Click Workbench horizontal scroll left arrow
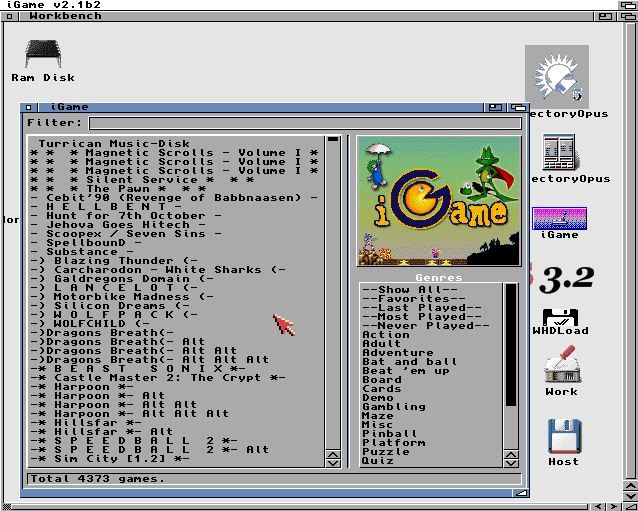This screenshot has height=511, width=638. pos(598,507)
